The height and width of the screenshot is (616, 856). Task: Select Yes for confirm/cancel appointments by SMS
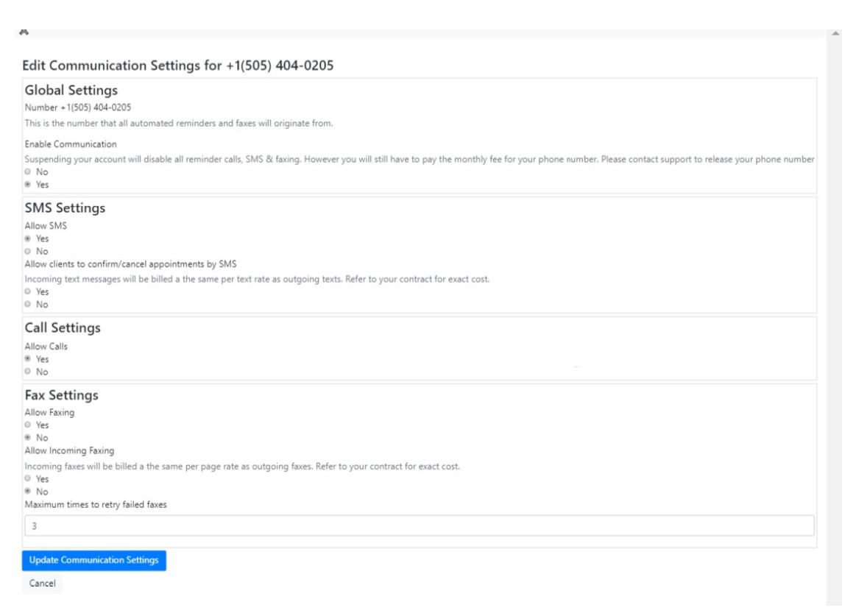(28, 291)
